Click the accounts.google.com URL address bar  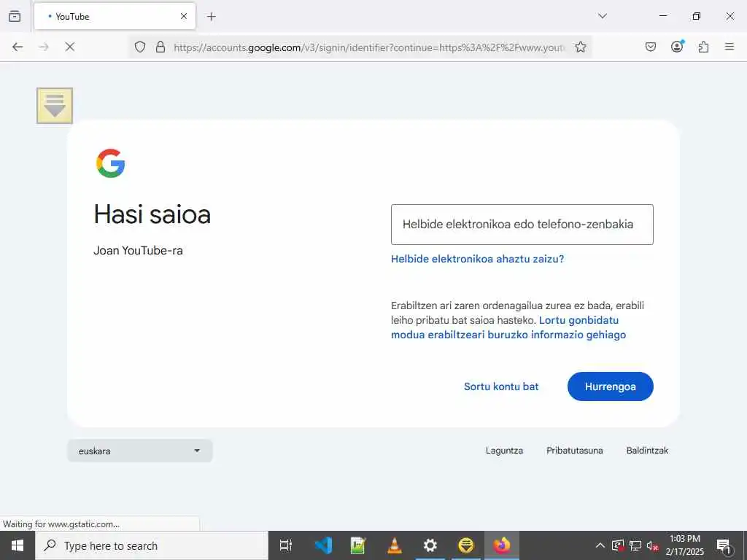click(x=368, y=47)
